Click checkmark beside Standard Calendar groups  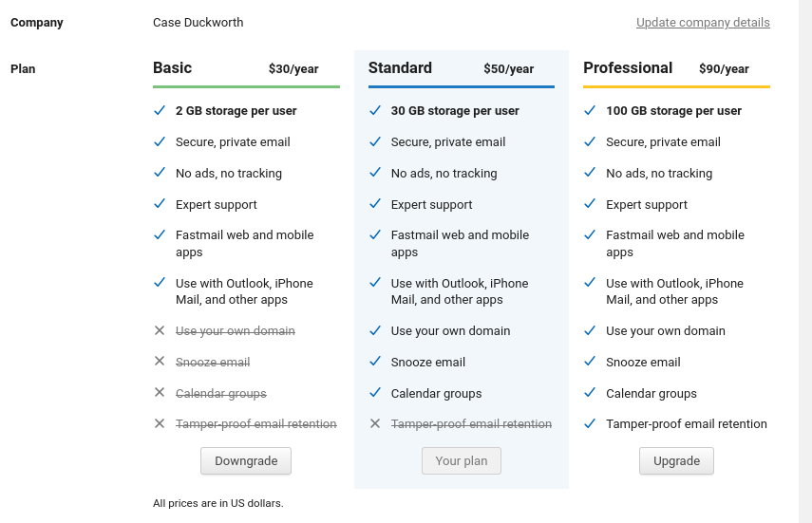(375, 393)
